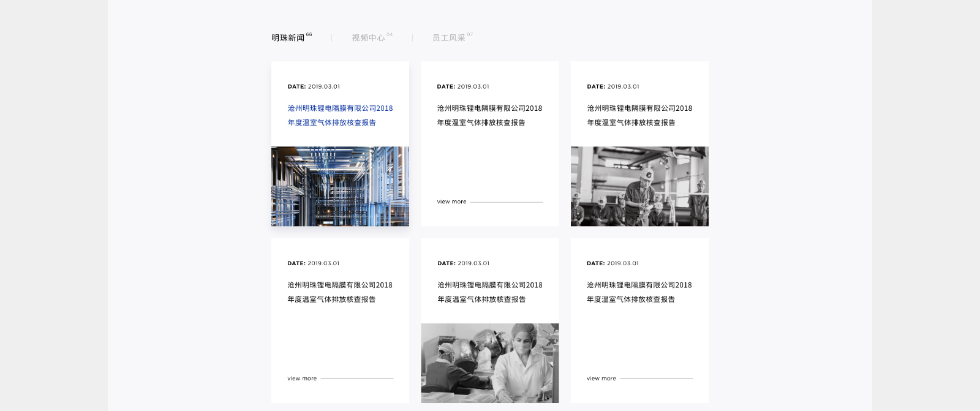The image size is (980, 411).
Task: Click the 04 count beside 视频中心
Action: (390, 34)
